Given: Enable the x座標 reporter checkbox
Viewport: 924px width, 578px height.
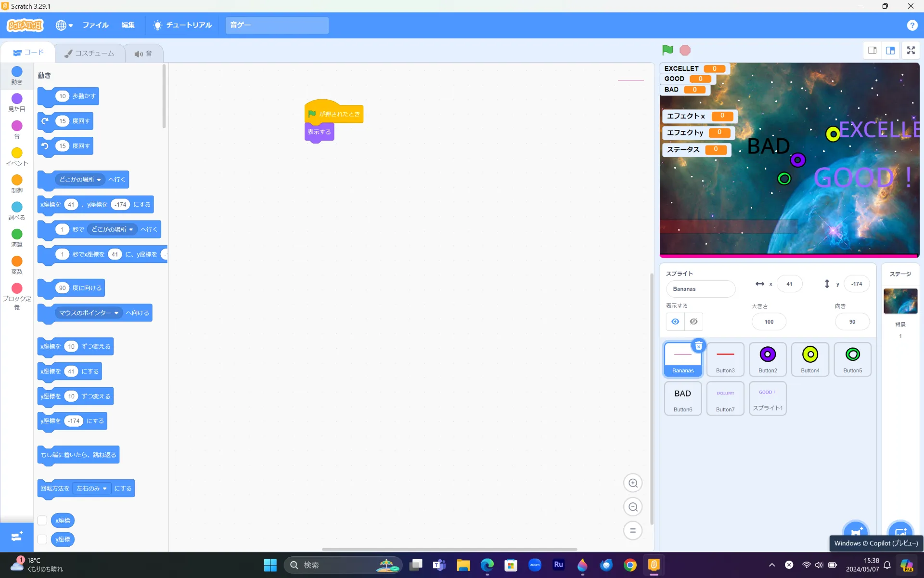Looking at the screenshot, I should (x=42, y=520).
